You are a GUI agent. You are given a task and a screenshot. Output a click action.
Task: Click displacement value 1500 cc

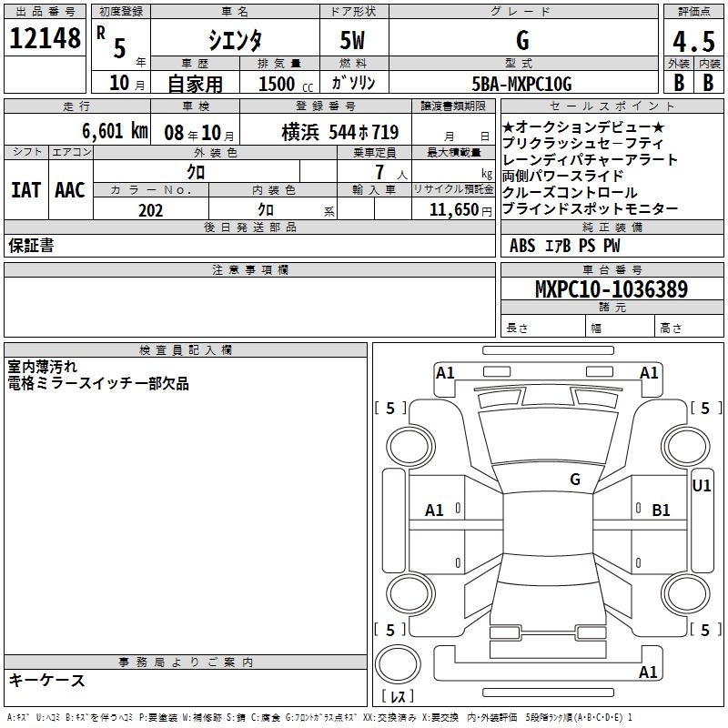(x=286, y=84)
